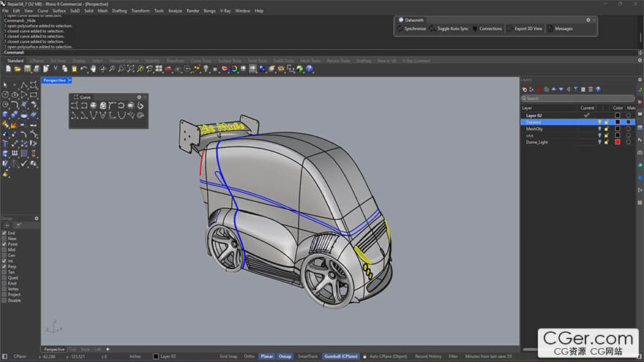
Task: Click the Help icon in Standard toolbar
Action: (x=309, y=69)
